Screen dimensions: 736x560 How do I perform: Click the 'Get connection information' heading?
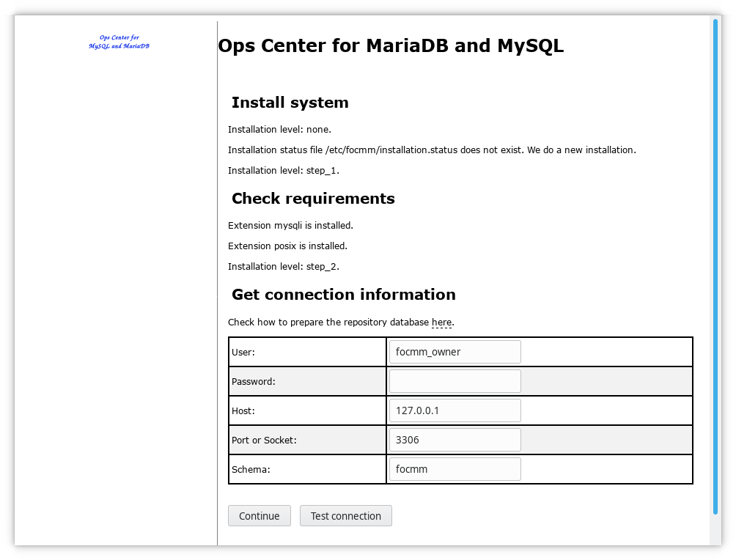tap(344, 295)
